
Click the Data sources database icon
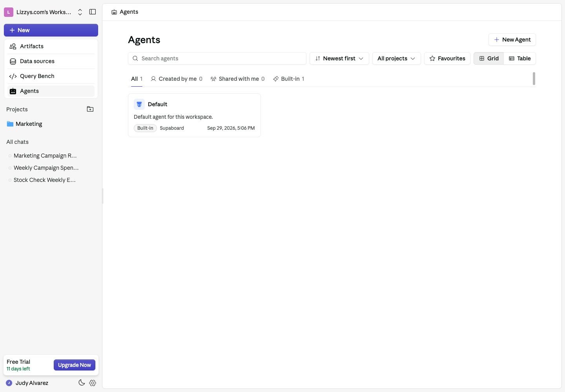(x=13, y=61)
